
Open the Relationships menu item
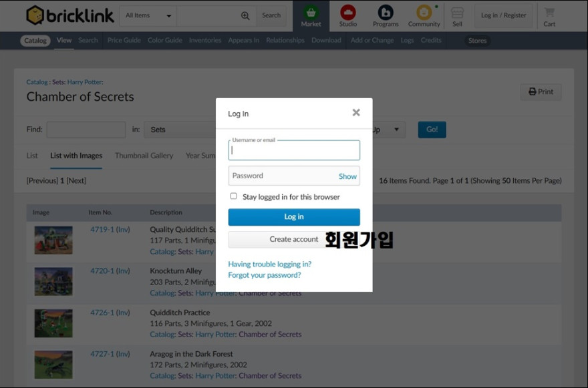(x=285, y=40)
